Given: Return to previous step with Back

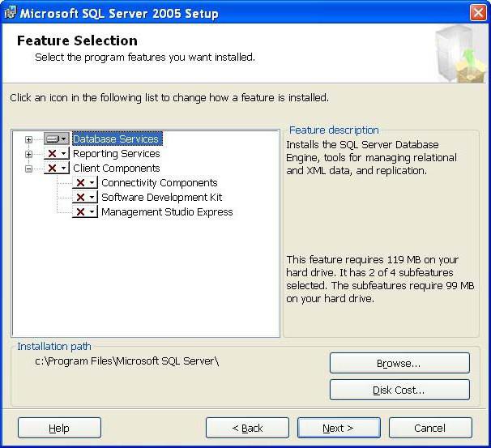Looking at the screenshot, I should 247,428.
